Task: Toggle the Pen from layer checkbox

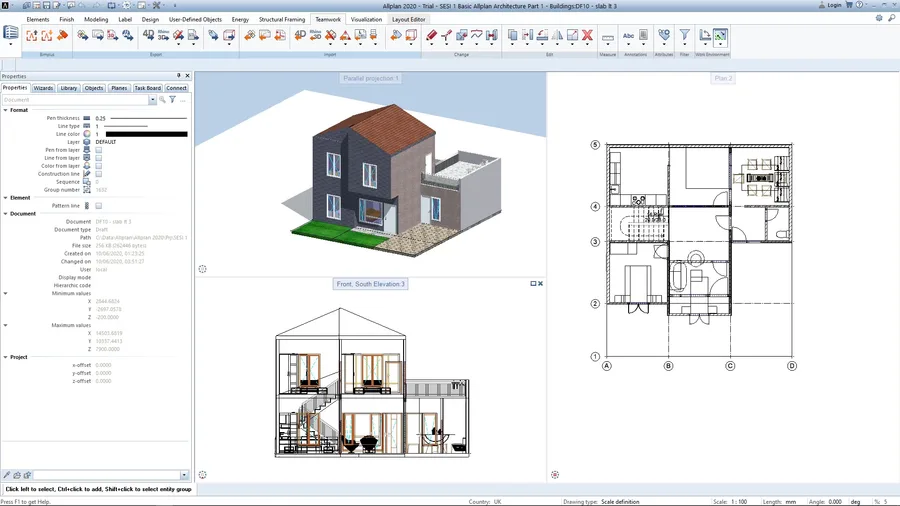Action: pyautogui.click(x=99, y=150)
